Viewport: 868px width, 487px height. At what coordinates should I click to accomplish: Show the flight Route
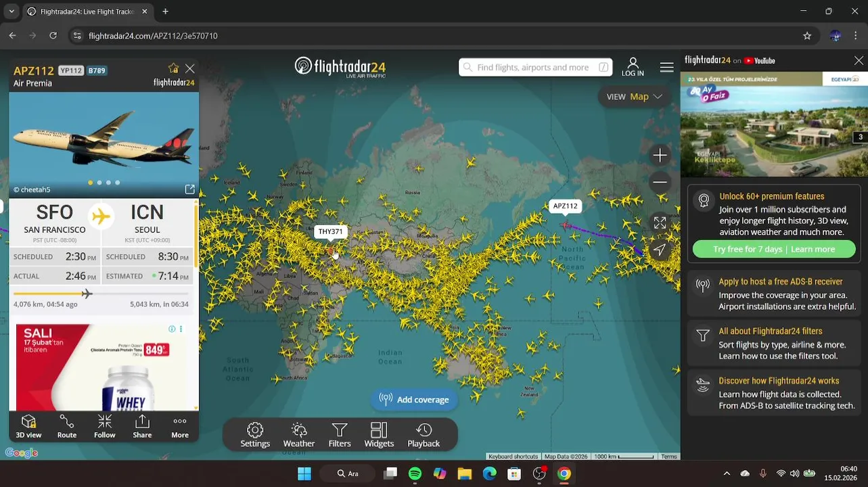point(66,427)
